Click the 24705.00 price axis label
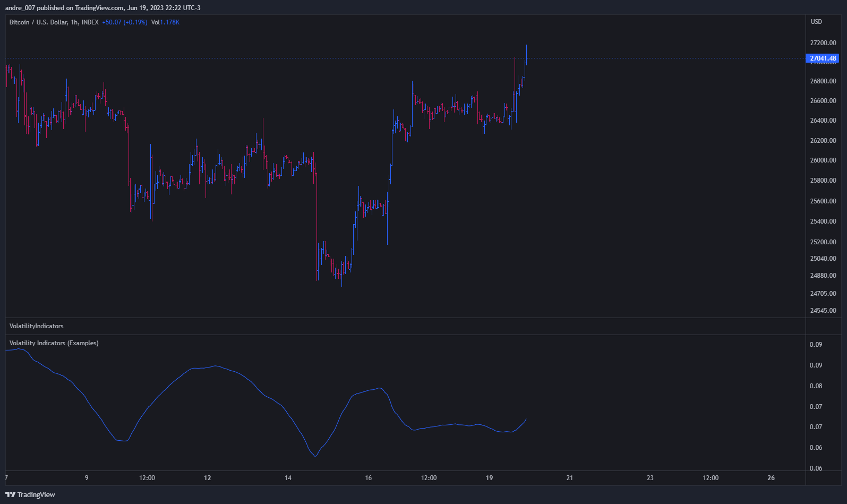The image size is (847, 504). (823, 294)
